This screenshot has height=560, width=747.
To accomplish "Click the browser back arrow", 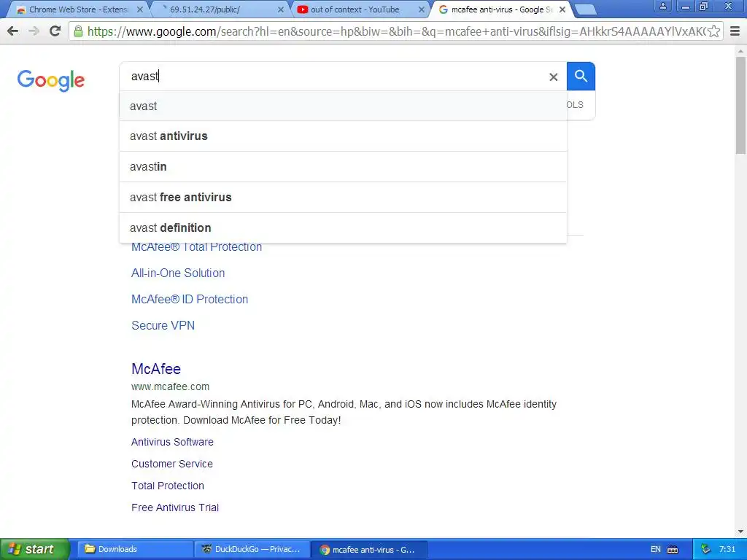I will coord(13,31).
